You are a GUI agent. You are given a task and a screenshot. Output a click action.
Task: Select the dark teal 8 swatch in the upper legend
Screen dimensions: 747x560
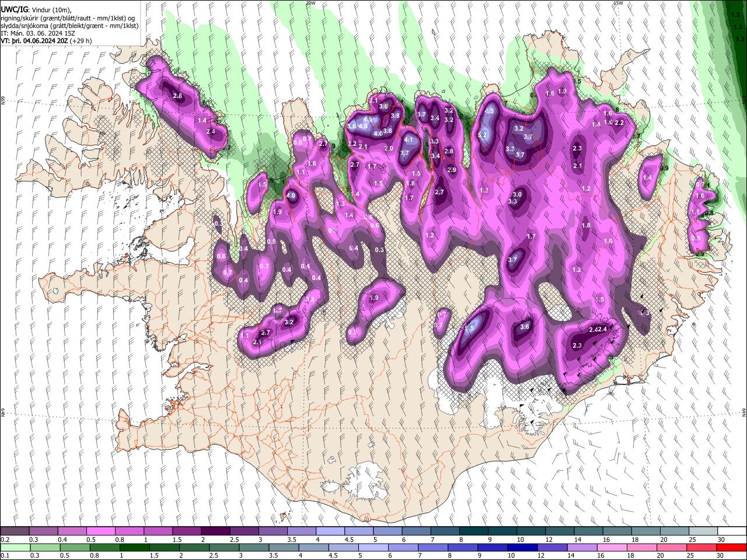coord(474,531)
